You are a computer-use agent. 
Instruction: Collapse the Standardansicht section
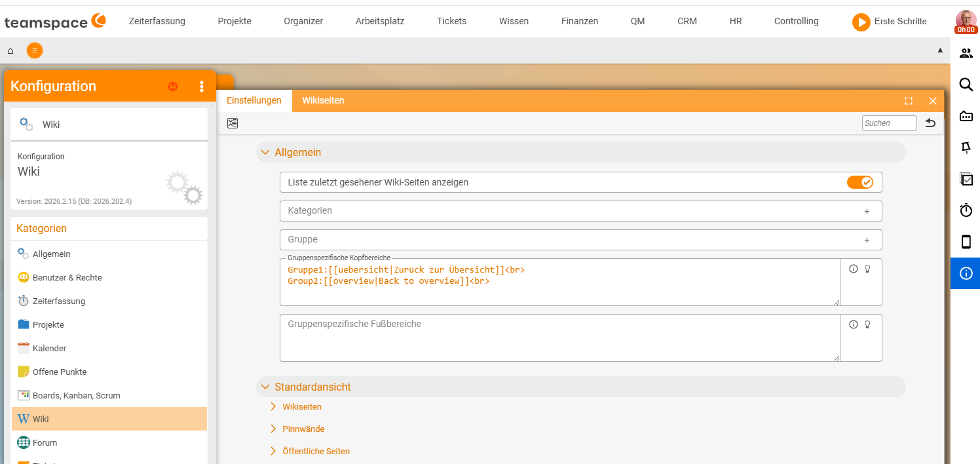point(265,387)
